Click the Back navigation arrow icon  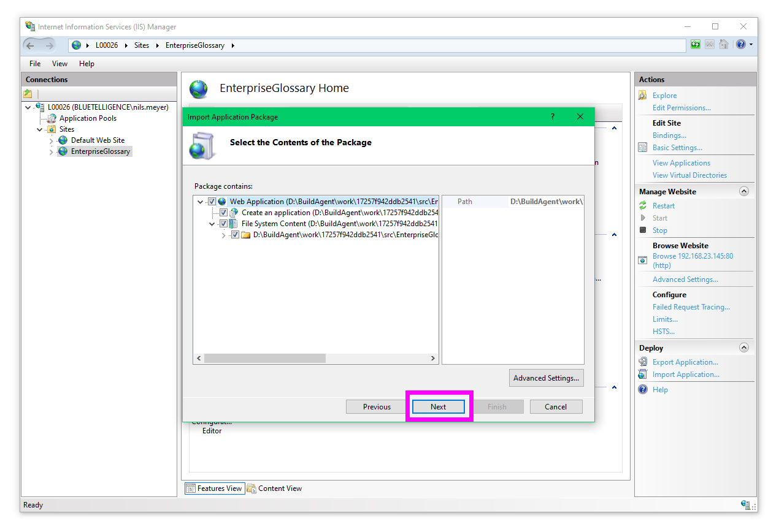coord(31,45)
